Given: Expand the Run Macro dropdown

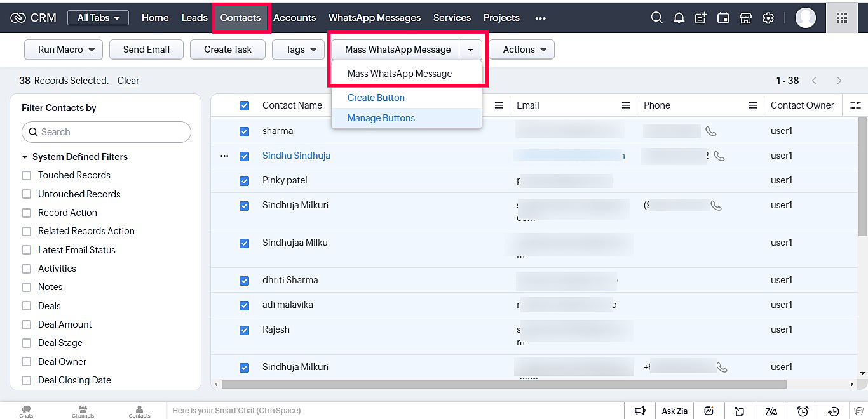Looking at the screenshot, I should pyautogui.click(x=64, y=50).
